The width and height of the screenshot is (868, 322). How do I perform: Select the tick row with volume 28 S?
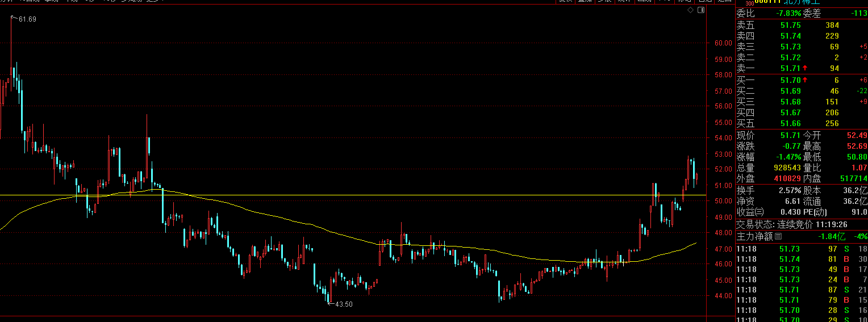point(802,310)
